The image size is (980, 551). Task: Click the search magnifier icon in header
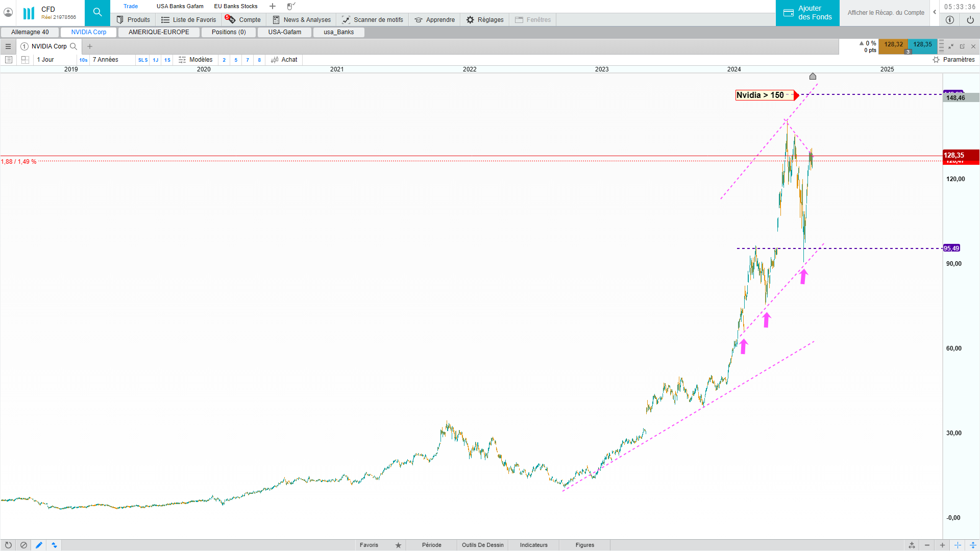[x=97, y=13]
